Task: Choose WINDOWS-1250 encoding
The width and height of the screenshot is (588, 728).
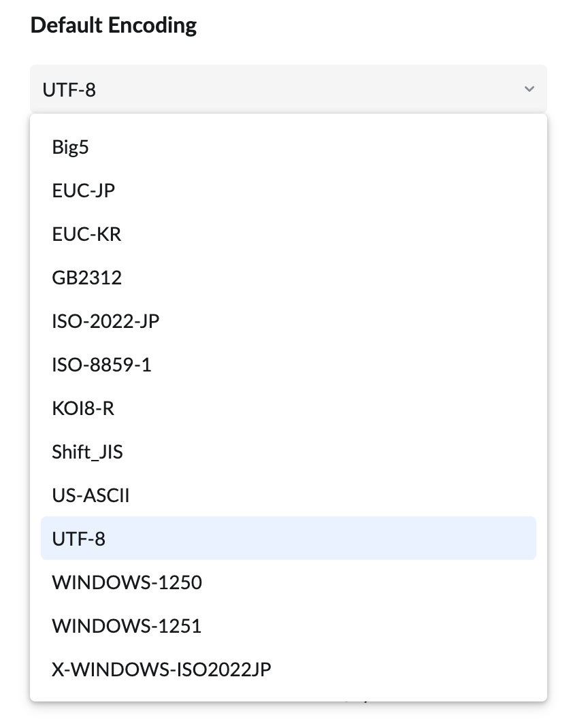Action: coord(127,582)
